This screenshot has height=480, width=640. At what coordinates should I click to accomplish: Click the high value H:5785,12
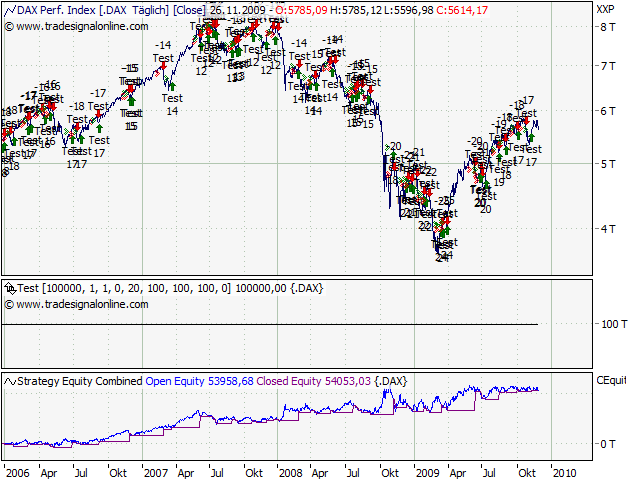356,10
